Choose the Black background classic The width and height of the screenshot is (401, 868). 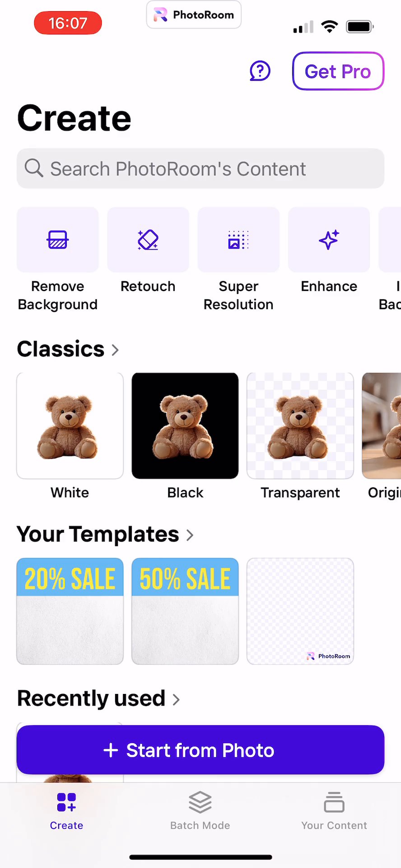coord(185,426)
